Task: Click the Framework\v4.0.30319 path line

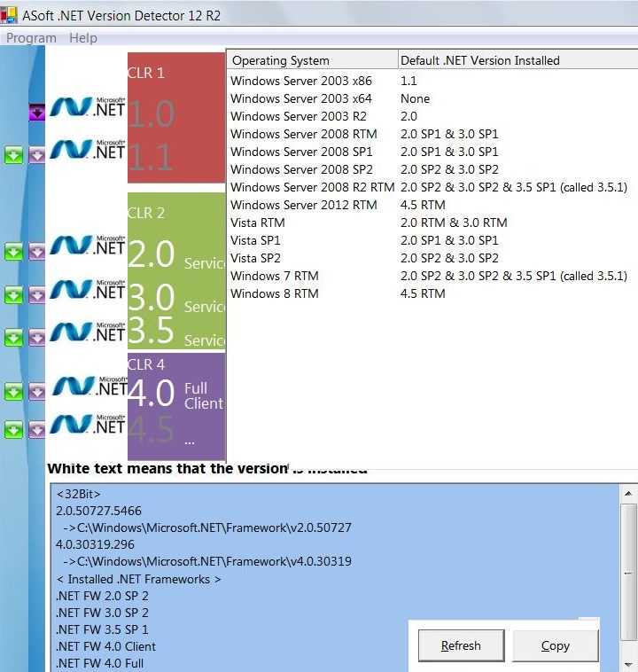Action: point(207,561)
